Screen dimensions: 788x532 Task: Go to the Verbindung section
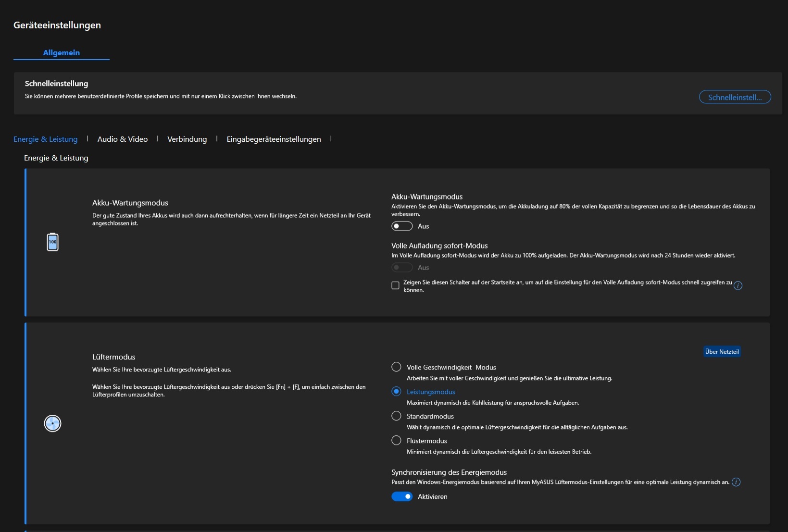click(x=187, y=139)
